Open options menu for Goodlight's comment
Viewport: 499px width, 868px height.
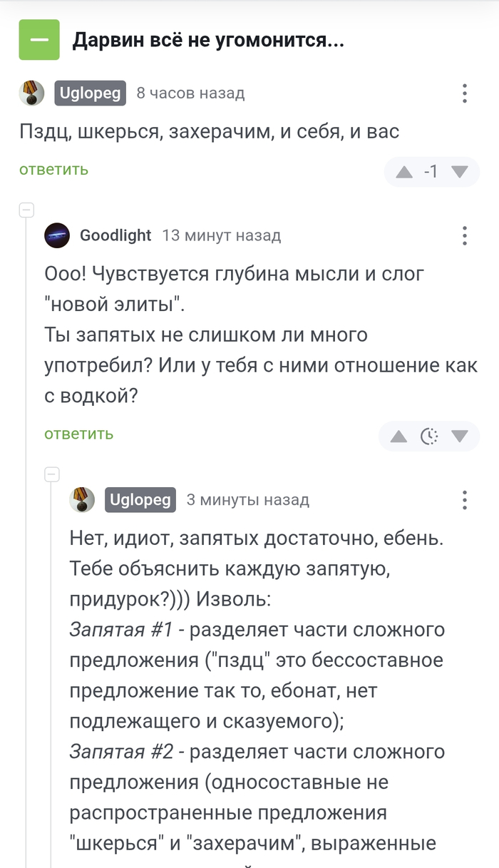(464, 235)
